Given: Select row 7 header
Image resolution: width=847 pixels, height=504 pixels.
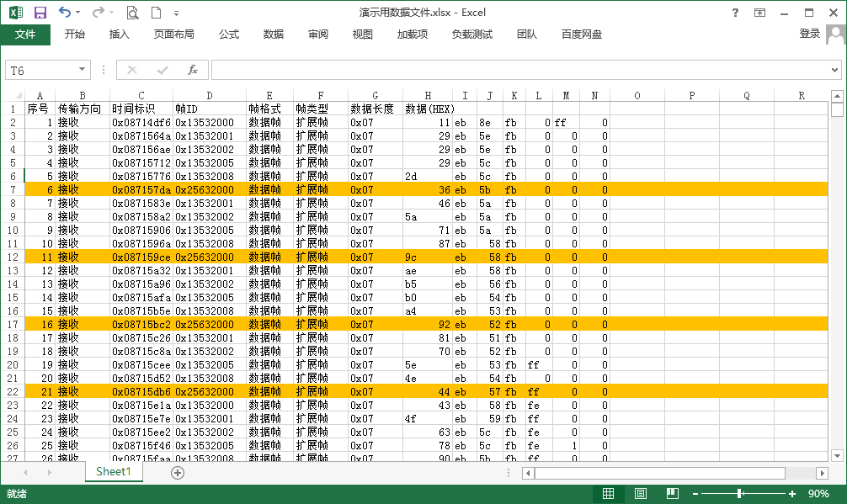Looking at the screenshot, I should tap(13, 190).
